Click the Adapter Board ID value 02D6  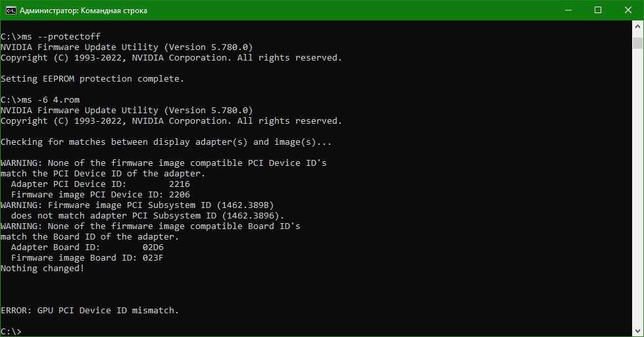(x=153, y=247)
